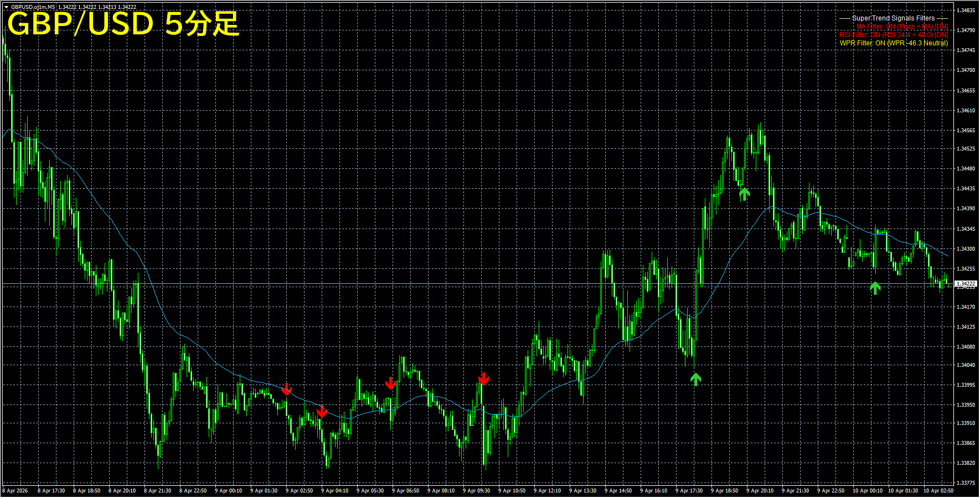980x498 pixels.
Task: Click the 10 Apr 02:50 time axis label
Action: (938, 491)
